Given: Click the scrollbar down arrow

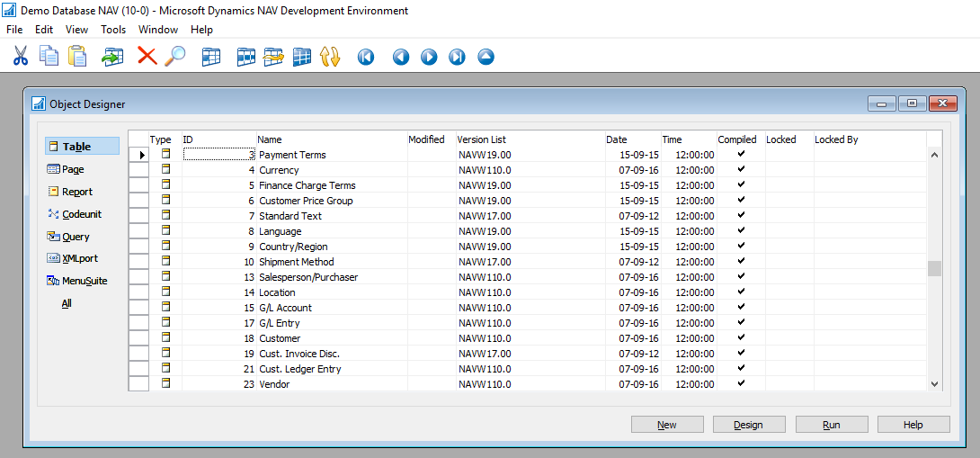Looking at the screenshot, I should [x=934, y=383].
